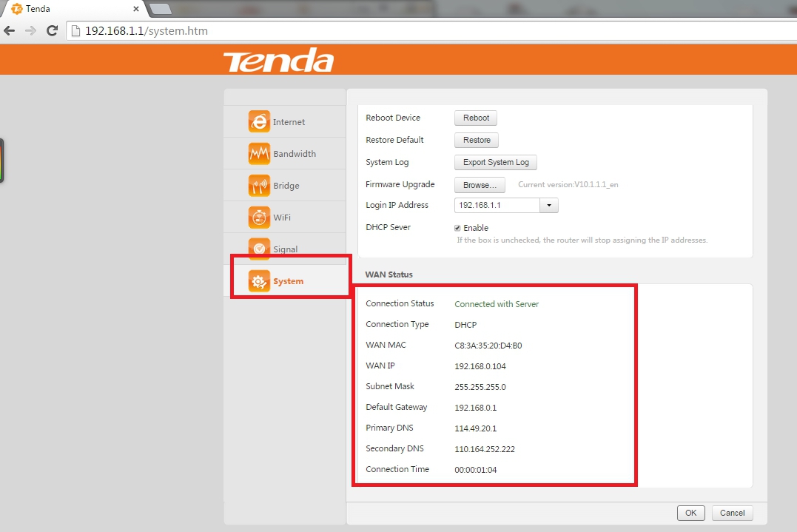The height and width of the screenshot is (532, 797).
Task: Click the Cancel button
Action: click(x=732, y=514)
